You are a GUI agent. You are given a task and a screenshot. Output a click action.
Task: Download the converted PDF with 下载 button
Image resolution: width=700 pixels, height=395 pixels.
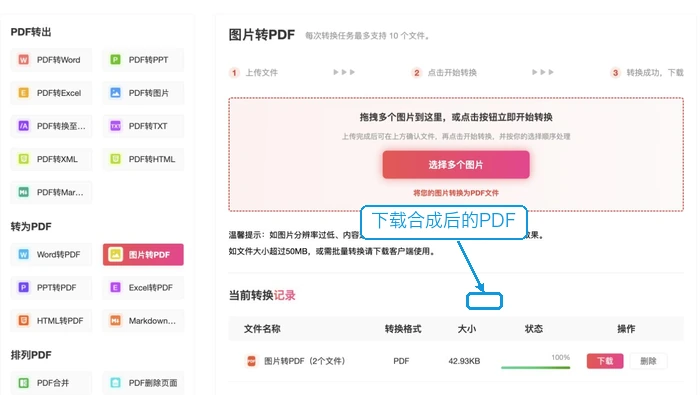[605, 361]
